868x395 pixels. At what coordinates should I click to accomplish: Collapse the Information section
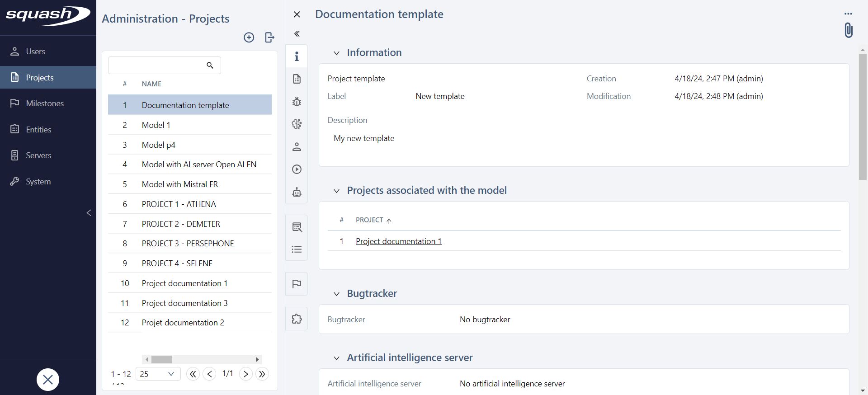click(x=336, y=53)
